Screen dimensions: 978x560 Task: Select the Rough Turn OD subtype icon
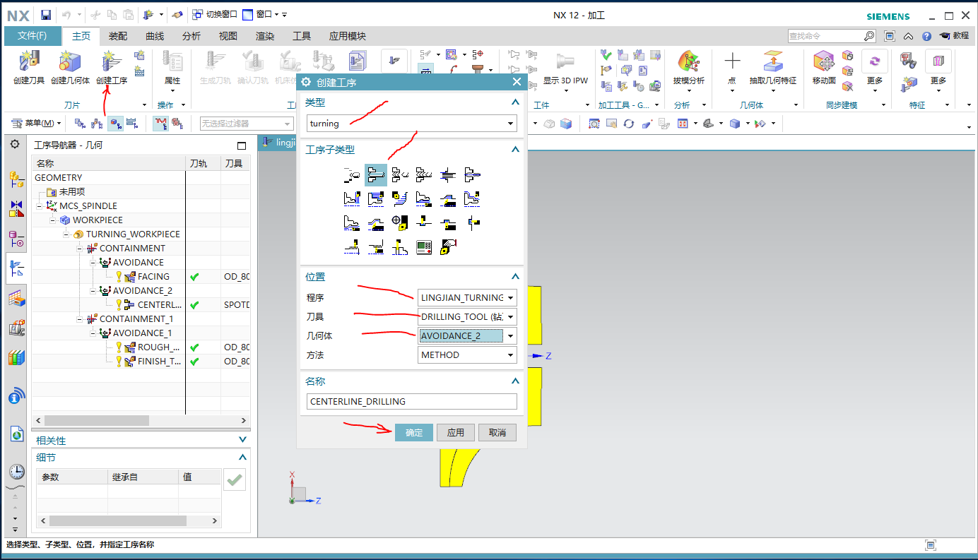pyautogui.click(x=376, y=199)
